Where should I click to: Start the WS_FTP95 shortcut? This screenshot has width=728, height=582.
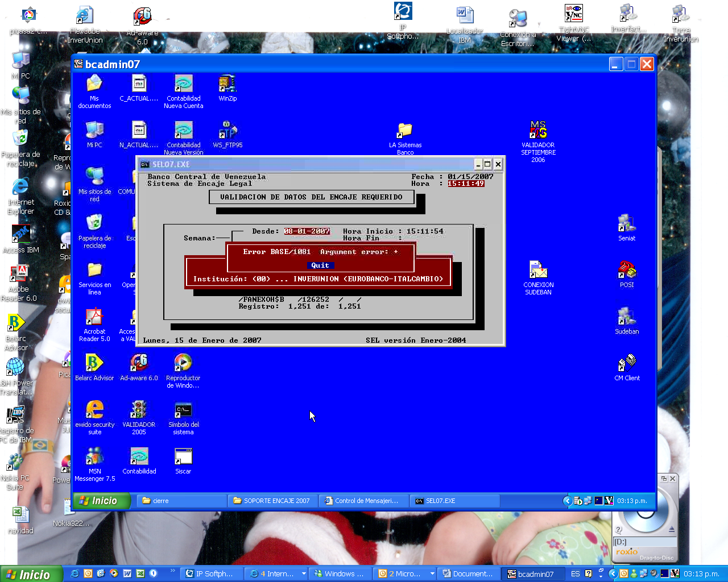pyautogui.click(x=227, y=135)
